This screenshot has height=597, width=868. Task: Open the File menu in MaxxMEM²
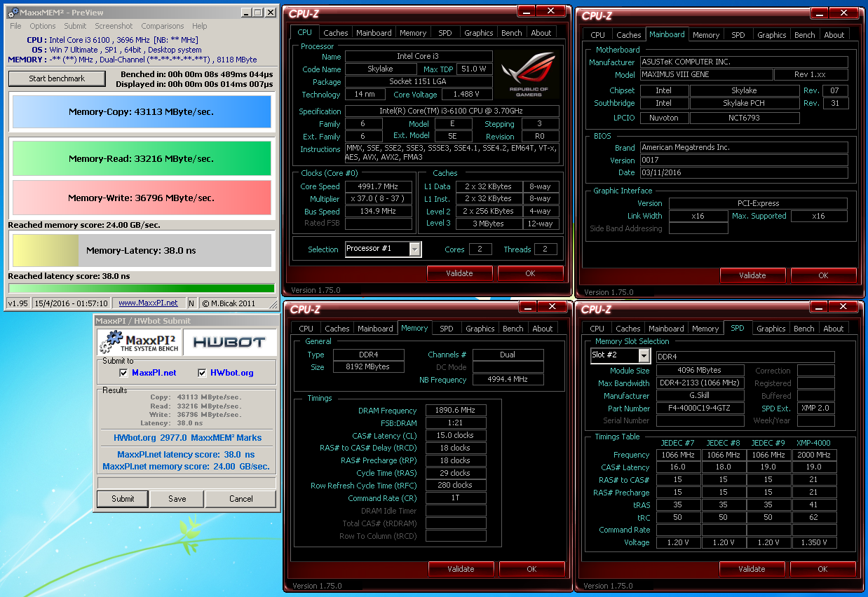click(x=15, y=26)
